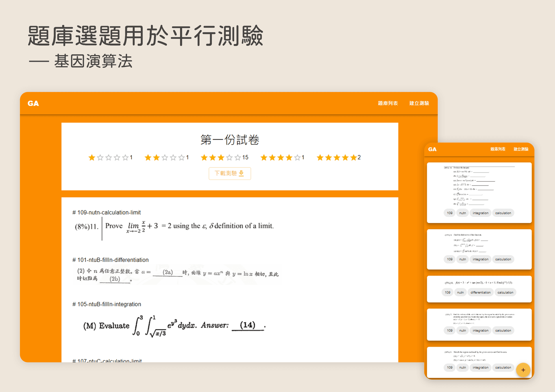Open the 'Sketch the region' mobile question card
The height and width of the screenshot is (392, 555).
pos(479,362)
